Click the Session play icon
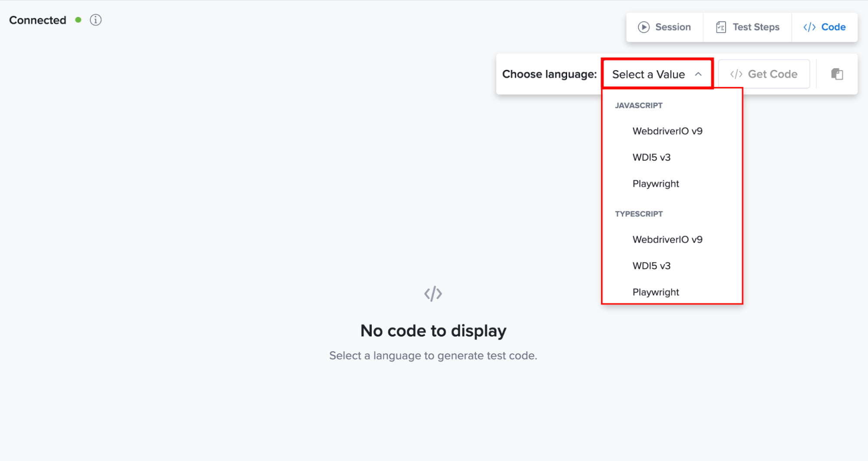Image resolution: width=868 pixels, height=461 pixels. 644,27
